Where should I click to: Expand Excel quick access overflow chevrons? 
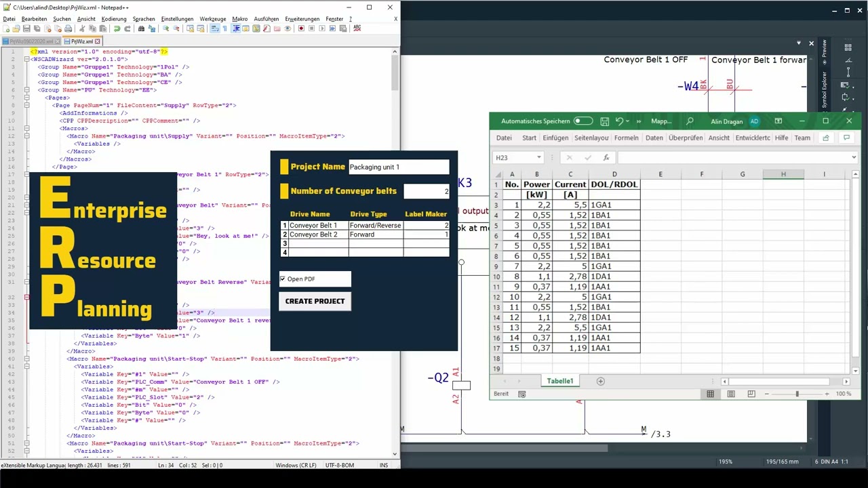pos(638,121)
